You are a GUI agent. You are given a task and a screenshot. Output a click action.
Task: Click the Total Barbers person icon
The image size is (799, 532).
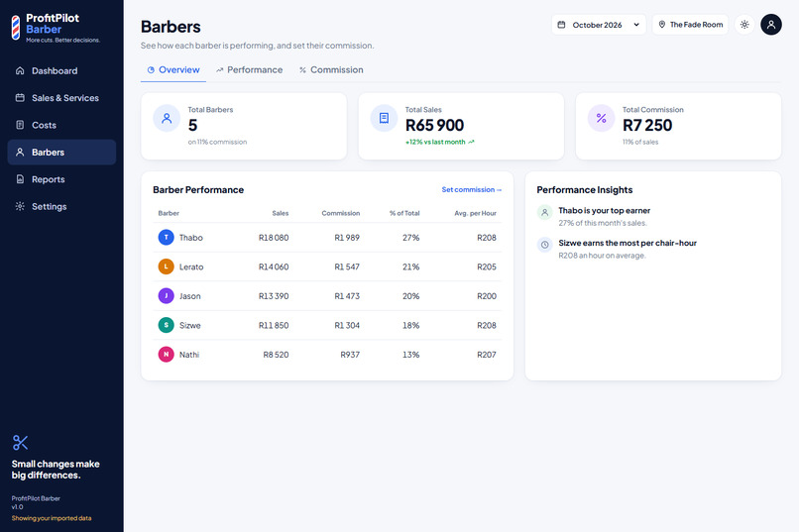167,118
